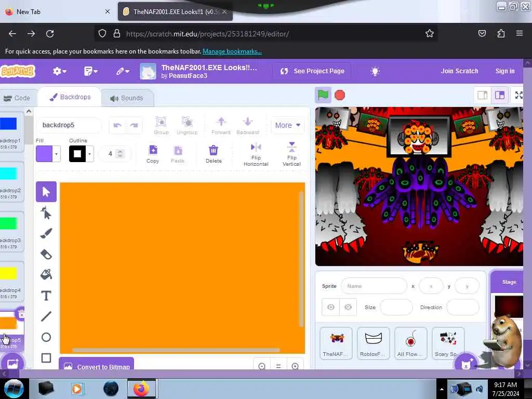The image size is (532, 399).
Task: Click the show sprite eye toggle
Action: [x=331, y=307]
